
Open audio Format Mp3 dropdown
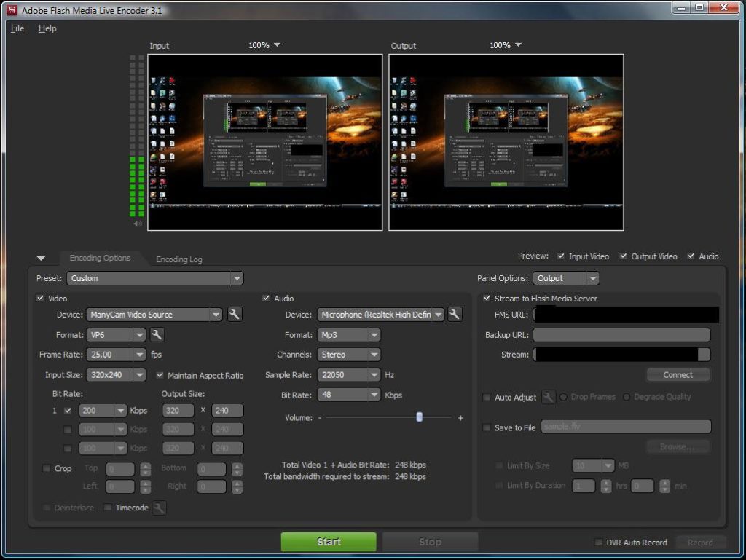tap(349, 335)
